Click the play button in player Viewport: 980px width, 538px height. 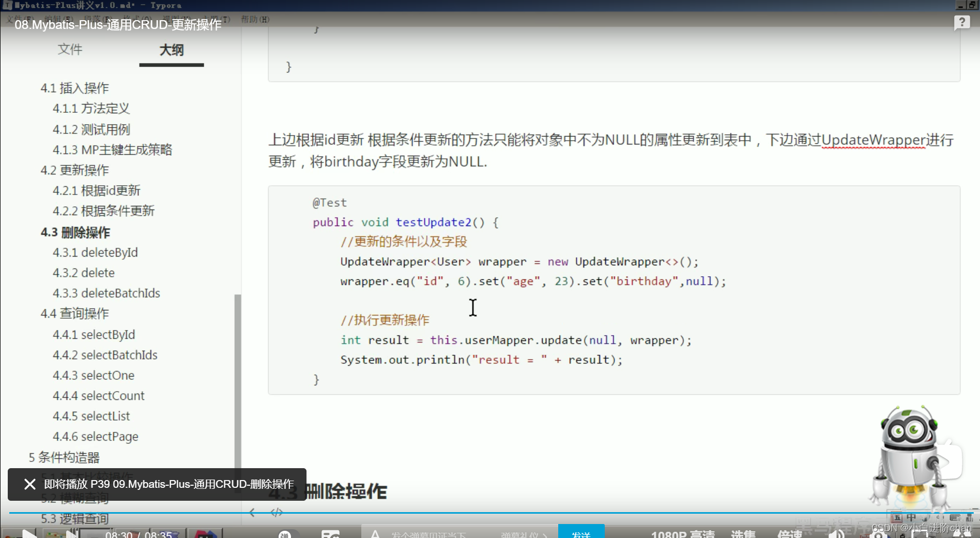(x=29, y=534)
